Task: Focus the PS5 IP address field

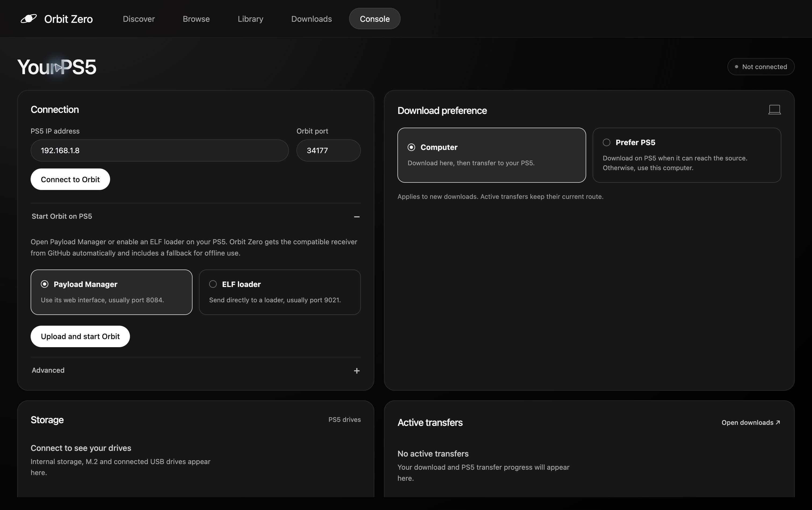Action: click(x=160, y=150)
